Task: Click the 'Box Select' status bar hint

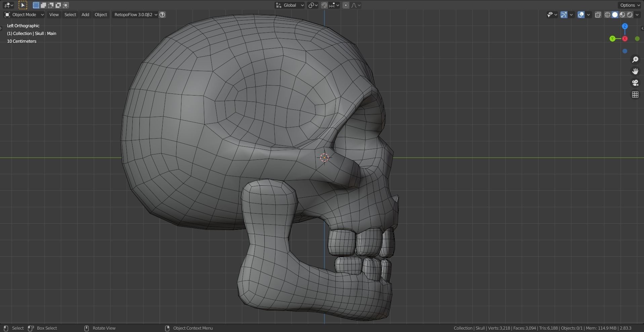Action: pyautogui.click(x=47, y=328)
